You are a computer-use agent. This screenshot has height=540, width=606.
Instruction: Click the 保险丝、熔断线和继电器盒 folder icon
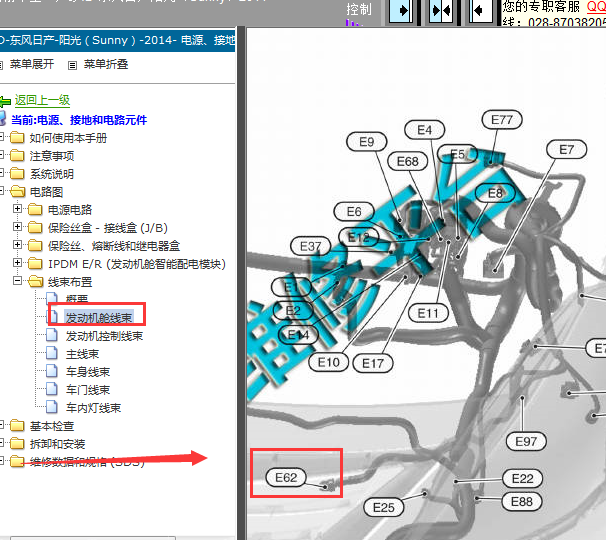click(35, 245)
